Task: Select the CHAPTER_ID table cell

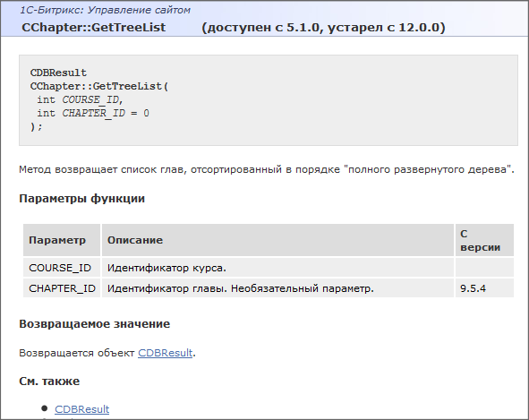Action: coord(62,288)
